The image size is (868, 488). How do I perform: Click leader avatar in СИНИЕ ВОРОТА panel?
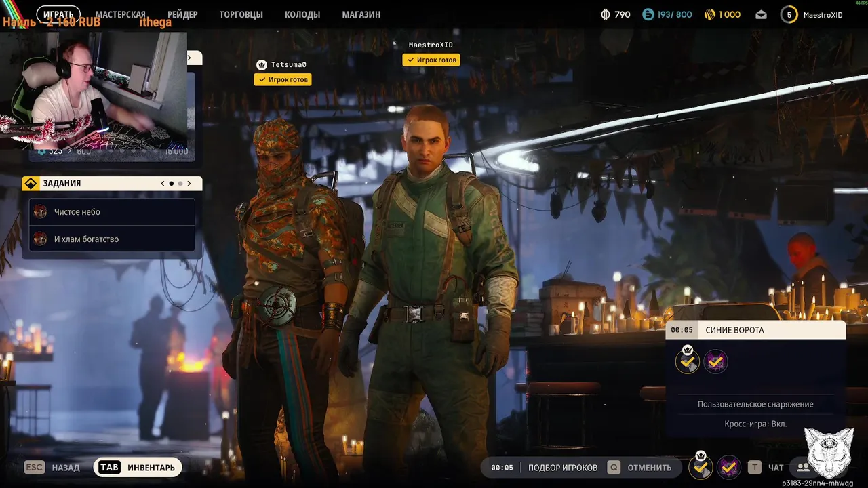point(688,361)
